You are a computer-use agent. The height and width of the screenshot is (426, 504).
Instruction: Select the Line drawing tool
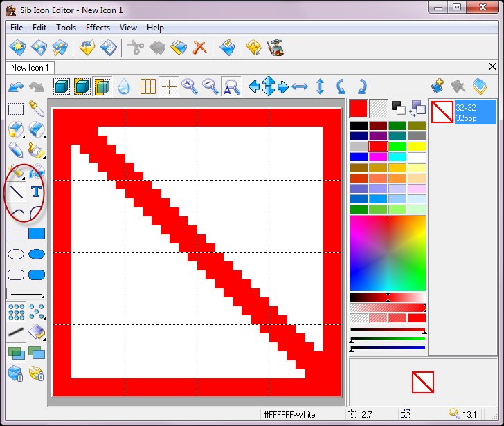pyautogui.click(x=16, y=191)
